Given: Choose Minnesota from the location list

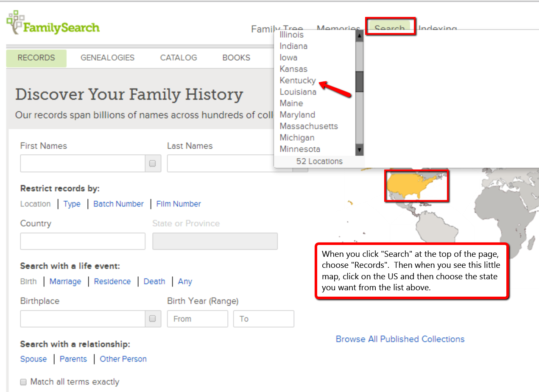Looking at the screenshot, I should pyautogui.click(x=300, y=149).
